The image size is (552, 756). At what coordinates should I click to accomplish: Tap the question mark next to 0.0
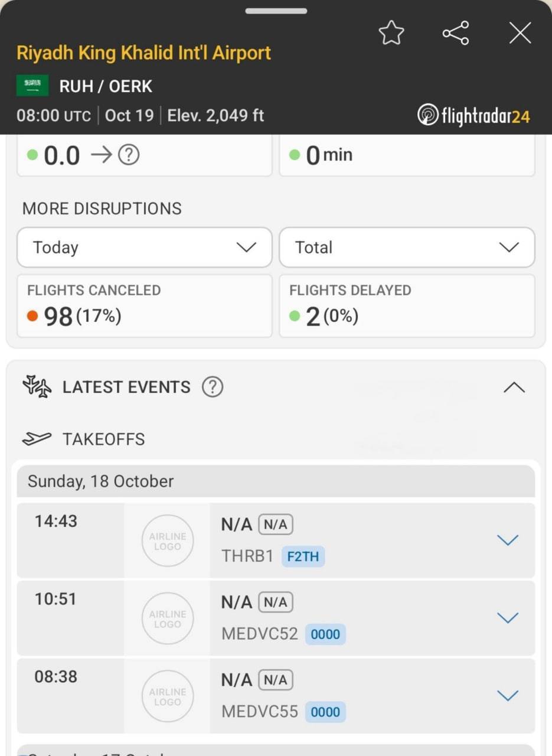(x=129, y=155)
